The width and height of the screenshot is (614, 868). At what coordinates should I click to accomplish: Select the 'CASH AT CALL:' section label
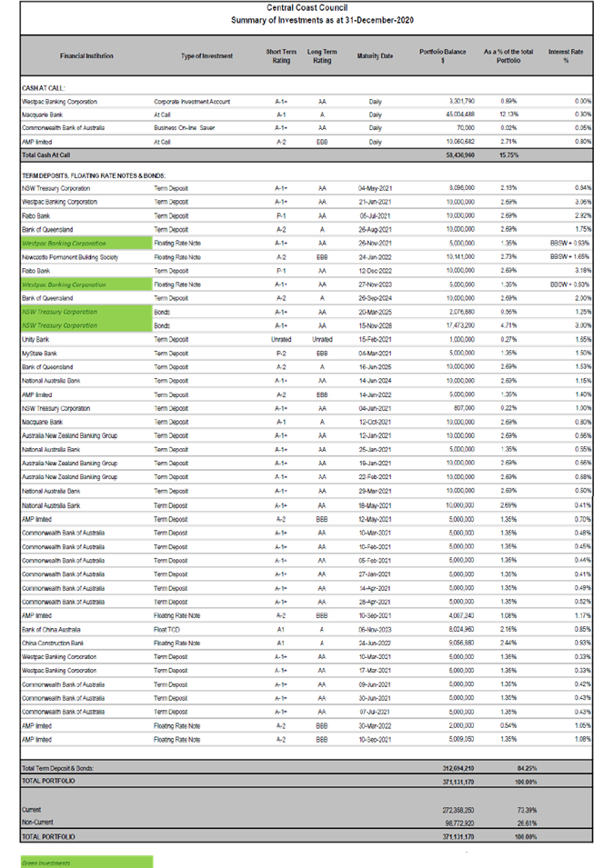[x=44, y=88]
